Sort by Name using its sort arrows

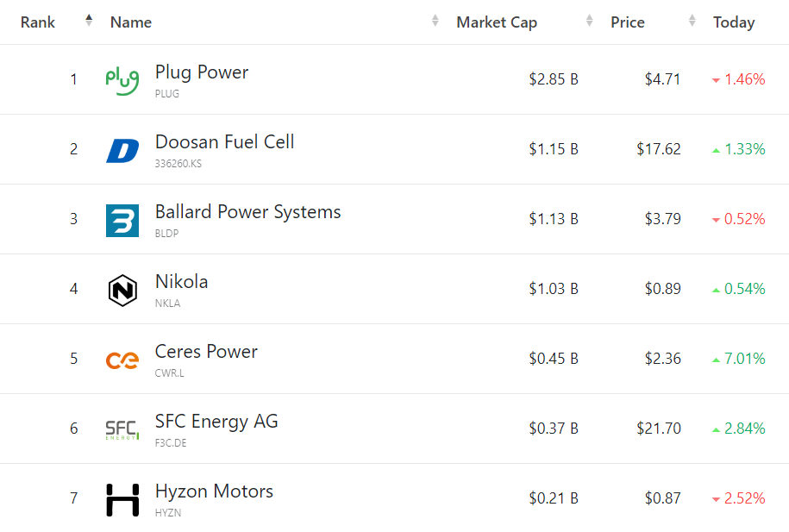435,21
